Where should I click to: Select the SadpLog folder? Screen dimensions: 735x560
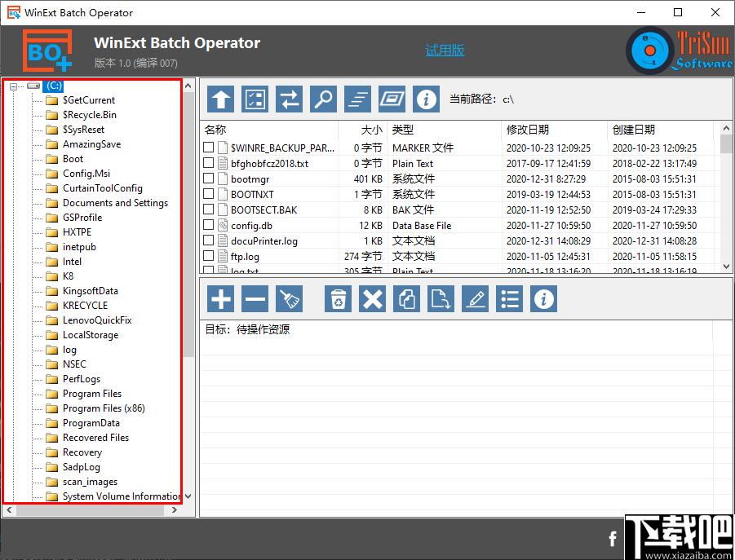tap(81, 467)
